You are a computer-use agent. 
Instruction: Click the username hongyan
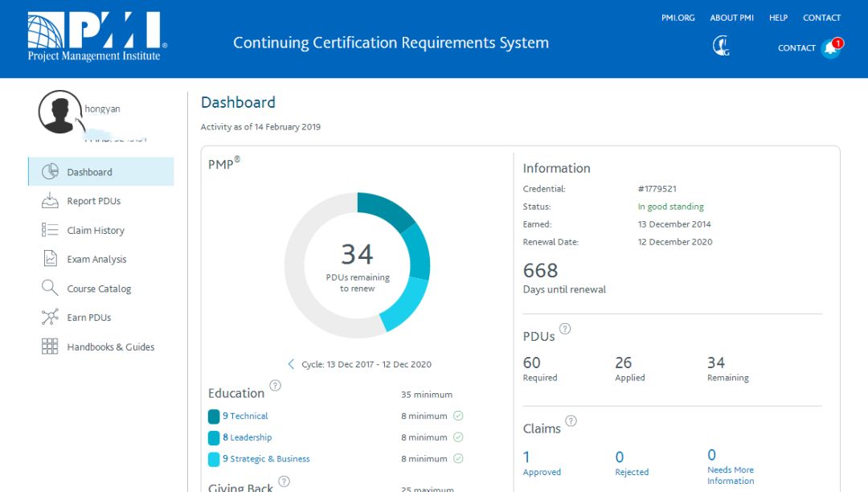pyautogui.click(x=102, y=109)
